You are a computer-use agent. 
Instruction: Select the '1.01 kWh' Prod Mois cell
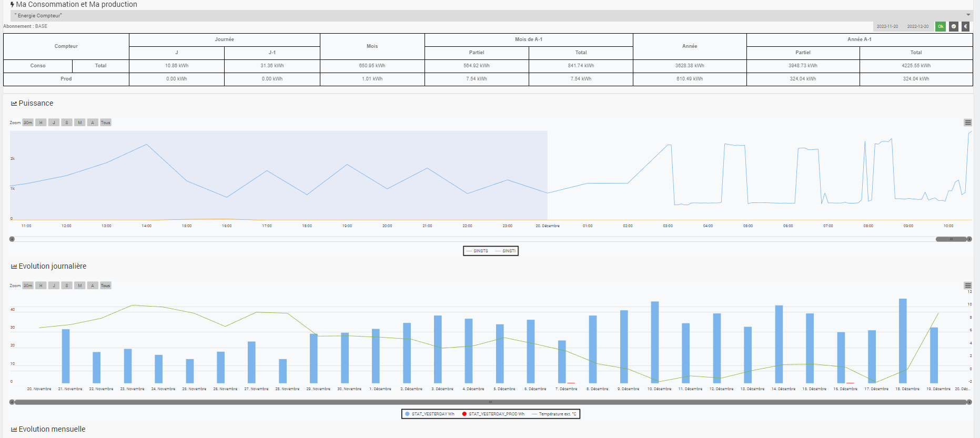click(372, 79)
